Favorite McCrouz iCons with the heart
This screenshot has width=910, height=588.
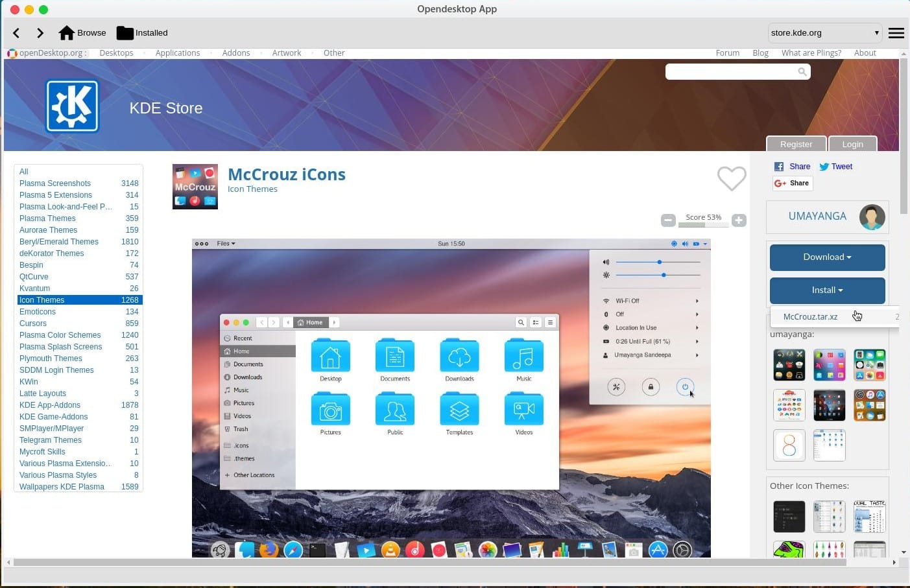click(x=732, y=178)
